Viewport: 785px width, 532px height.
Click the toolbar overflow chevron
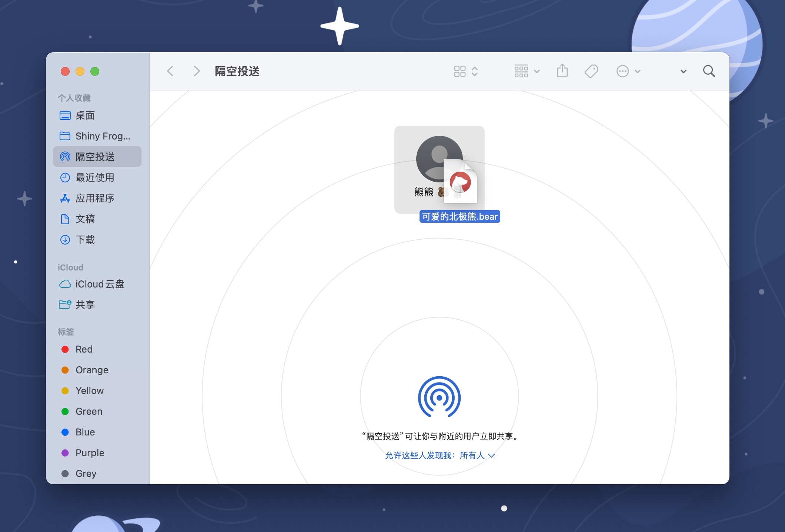[x=683, y=71]
